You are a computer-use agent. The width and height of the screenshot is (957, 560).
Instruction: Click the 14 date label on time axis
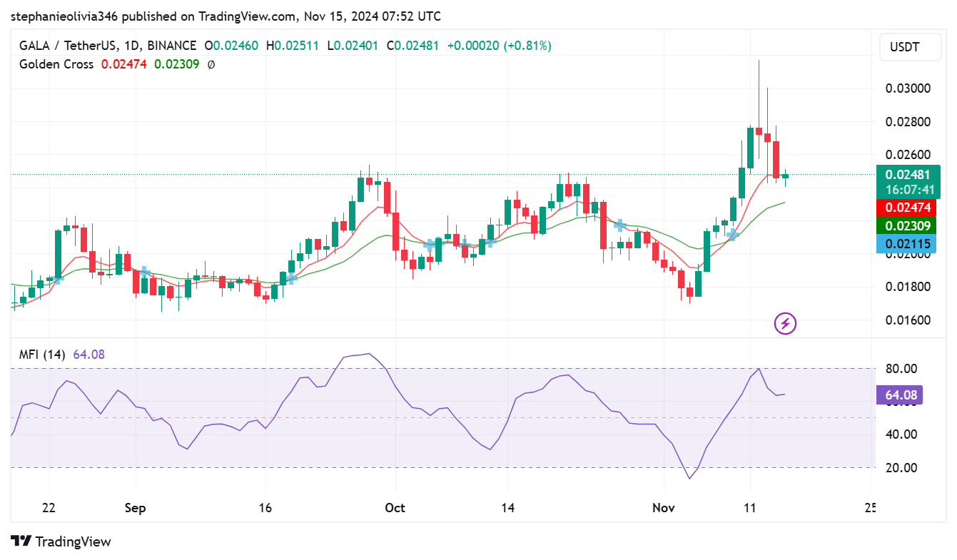[507, 508]
